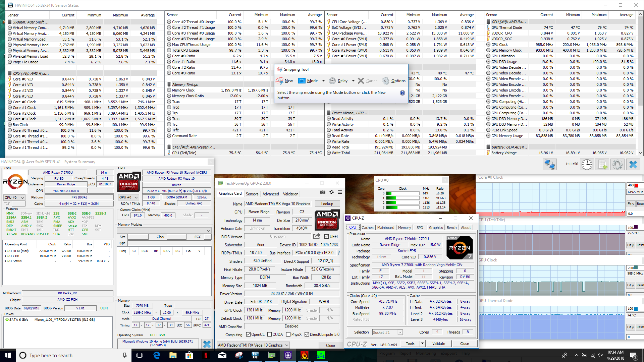The width and height of the screenshot is (644, 362).
Task: Open HWiNFO sensor settings gear icon
Action: (x=618, y=165)
